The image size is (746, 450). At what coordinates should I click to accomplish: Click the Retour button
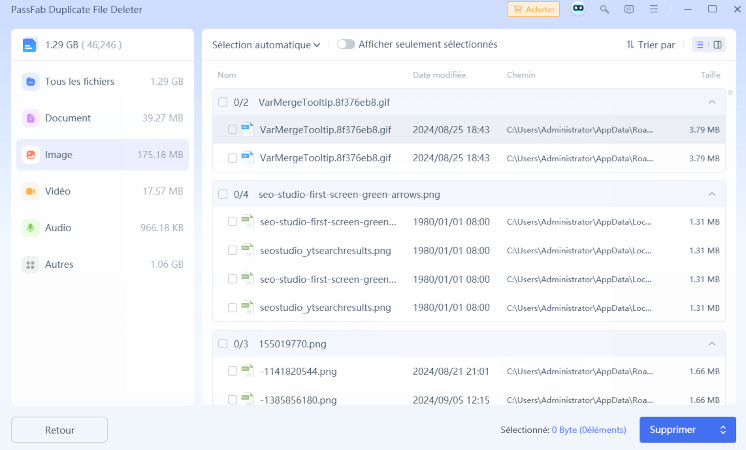59,430
